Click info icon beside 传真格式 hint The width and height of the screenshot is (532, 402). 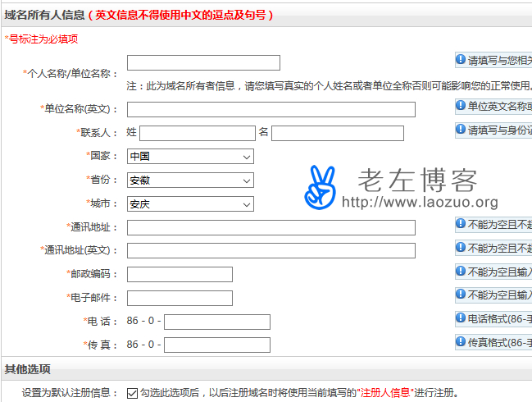tap(461, 342)
